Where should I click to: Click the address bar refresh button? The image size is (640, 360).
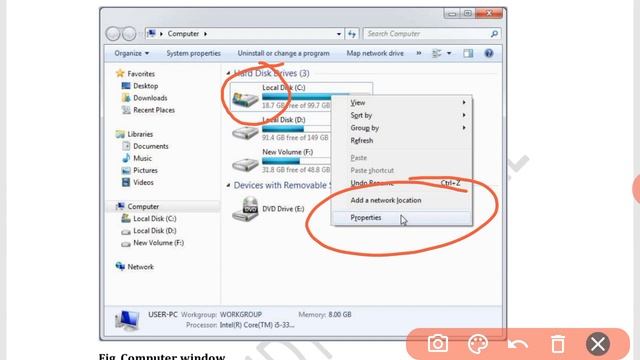click(x=352, y=34)
